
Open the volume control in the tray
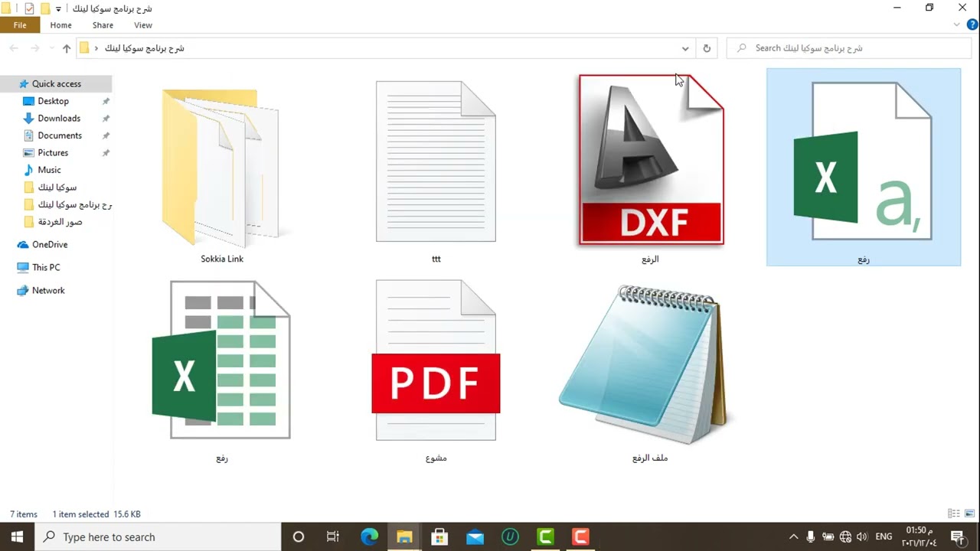tap(862, 537)
